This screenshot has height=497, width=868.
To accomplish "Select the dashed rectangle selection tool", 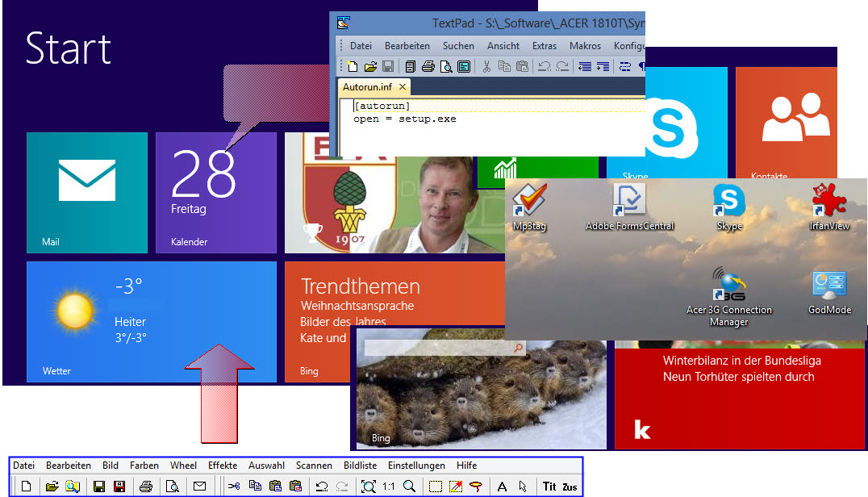I will pyautogui.click(x=436, y=487).
